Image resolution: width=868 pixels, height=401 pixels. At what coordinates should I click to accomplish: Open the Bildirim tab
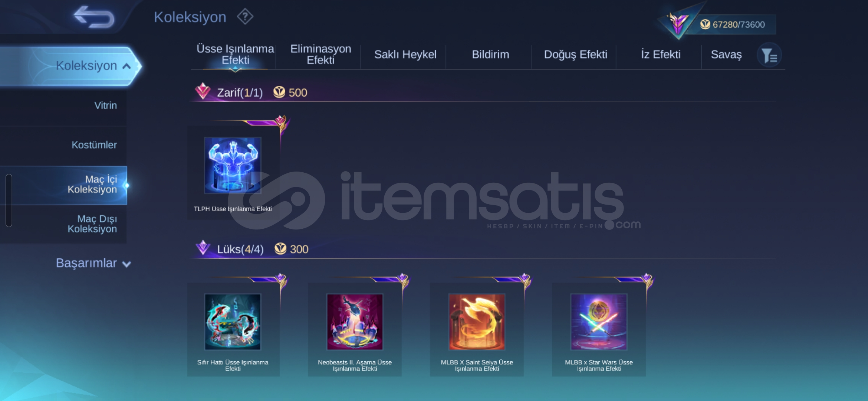tap(490, 54)
